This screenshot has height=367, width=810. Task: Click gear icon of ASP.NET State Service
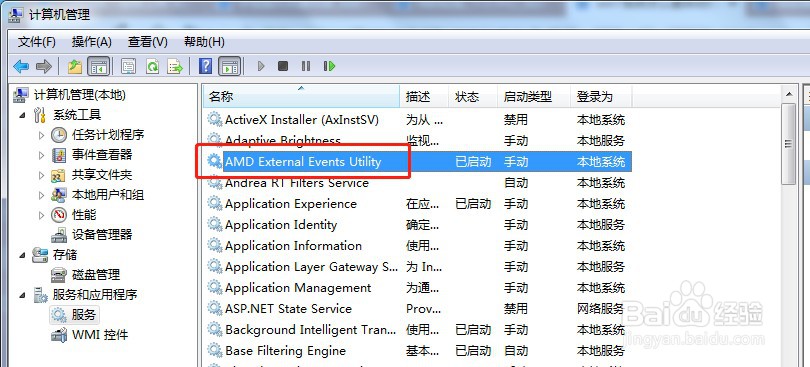(x=214, y=309)
